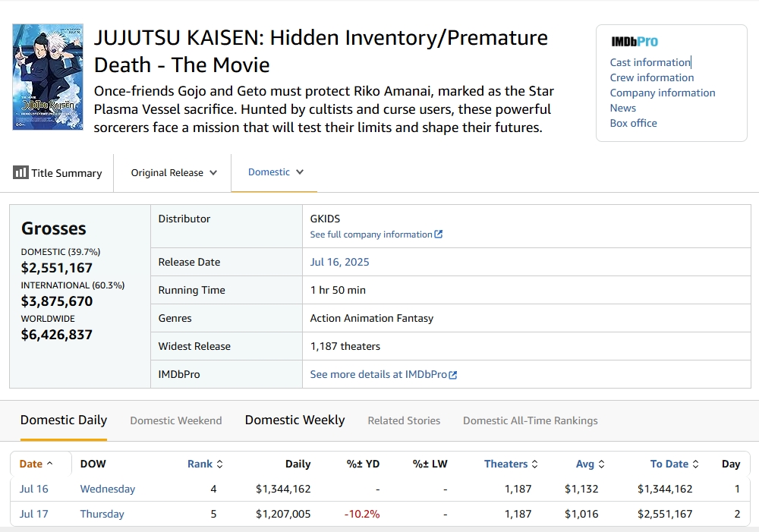The image size is (759, 532).
Task: Click the Grosses heading
Action: point(54,228)
